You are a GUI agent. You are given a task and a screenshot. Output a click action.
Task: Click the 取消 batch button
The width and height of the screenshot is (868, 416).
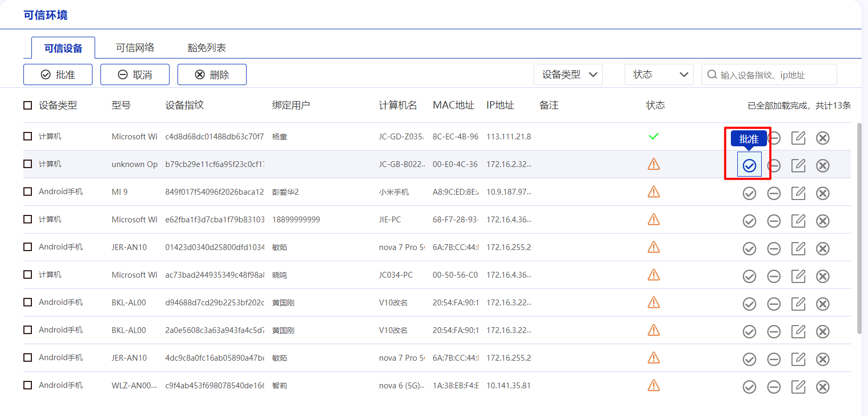(135, 74)
